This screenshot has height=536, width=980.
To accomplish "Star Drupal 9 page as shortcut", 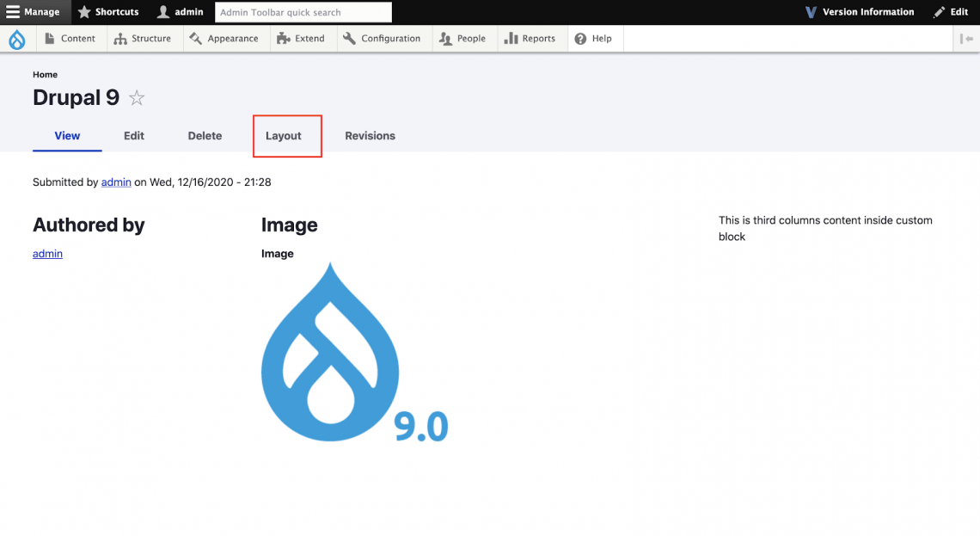I will [x=137, y=98].
